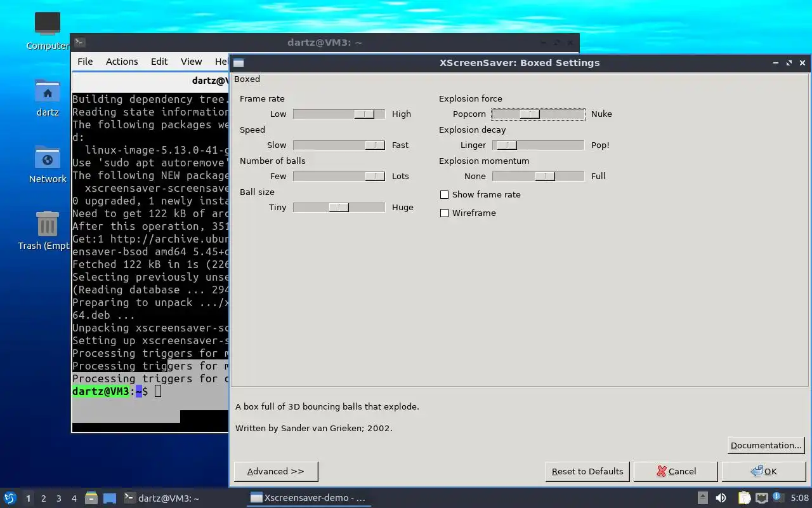Viewport: 812px width, 508px height.
Task: Click the 'Written by Sander van Grieken; 2002.' text
Action: [x=314, y=428]
